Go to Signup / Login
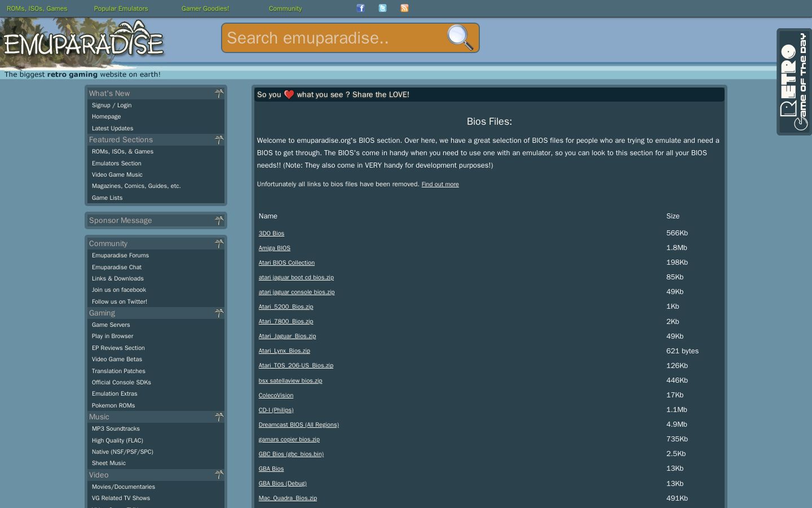This screenshot has width=812, height=508. pyautogui.click(x=112, y=105)
